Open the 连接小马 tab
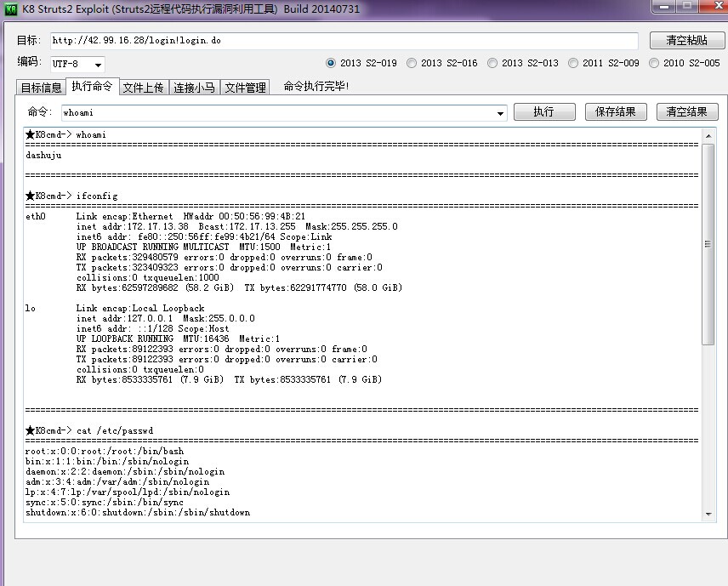 (194, 88)
